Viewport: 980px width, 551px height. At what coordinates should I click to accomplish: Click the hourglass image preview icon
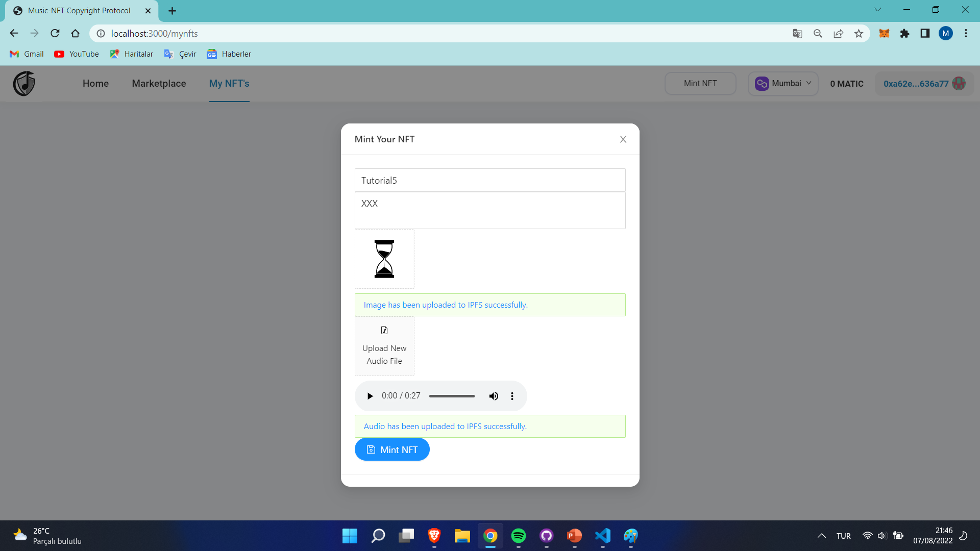384,258
